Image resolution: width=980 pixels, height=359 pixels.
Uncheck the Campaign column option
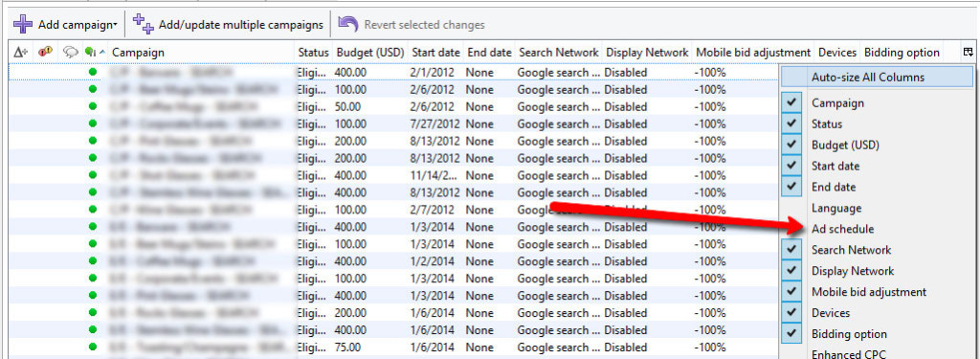[x=791, y=103]
